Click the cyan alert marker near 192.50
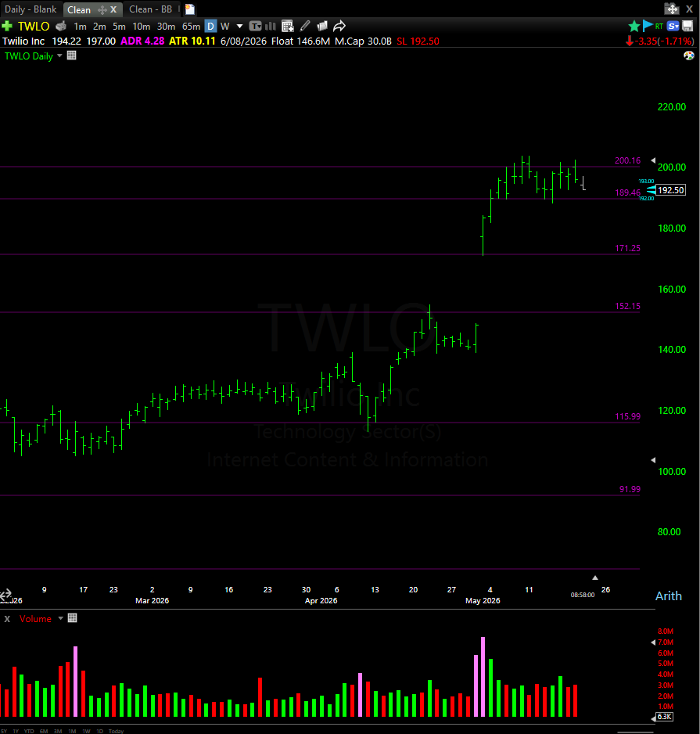The width and height of the screenshot is (700, 734). (x=651, y=190)
